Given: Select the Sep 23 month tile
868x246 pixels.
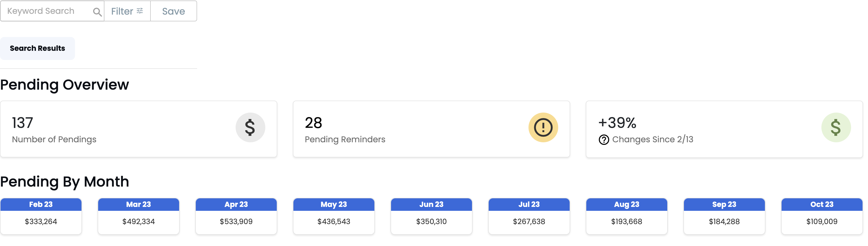Looking at the screenshot, I should [x=724, y=216].
